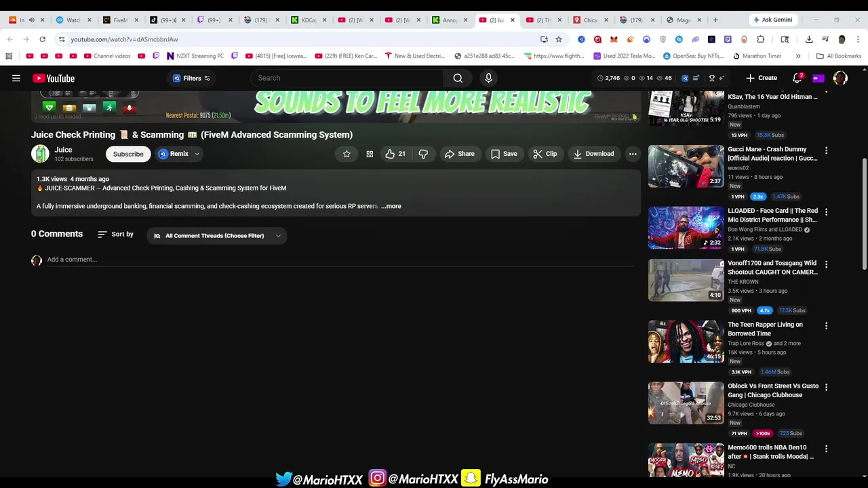Click the grid icon next to the star
This screenshot has height=488, width=868.
(x=370, y=154)
